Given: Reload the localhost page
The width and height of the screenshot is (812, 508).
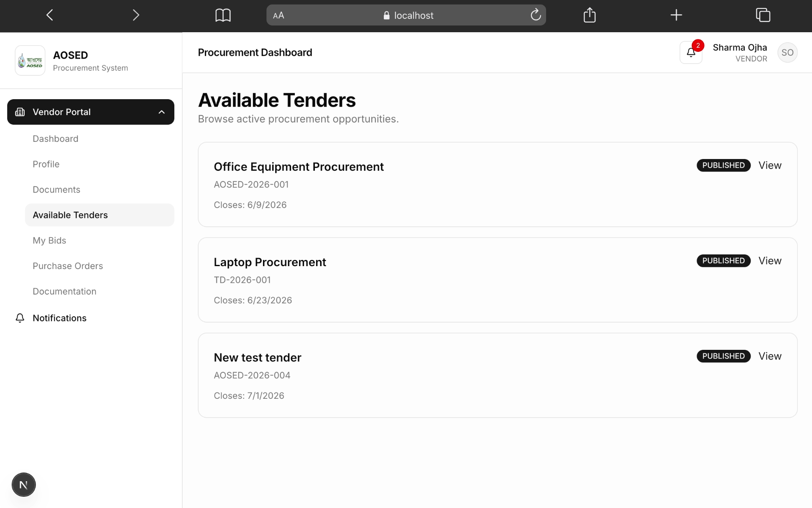Looking at the screenshot, I should click(536, 15).
